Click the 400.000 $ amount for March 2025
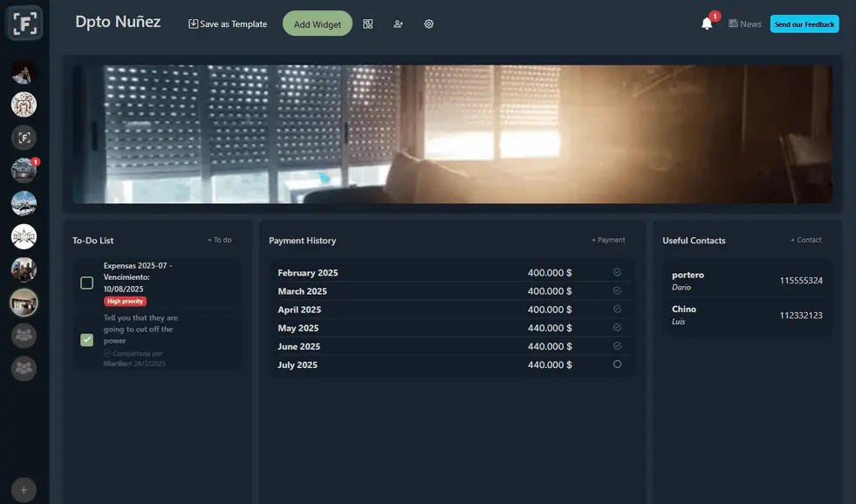The image size is (856, 504). [x=550, y=291]
